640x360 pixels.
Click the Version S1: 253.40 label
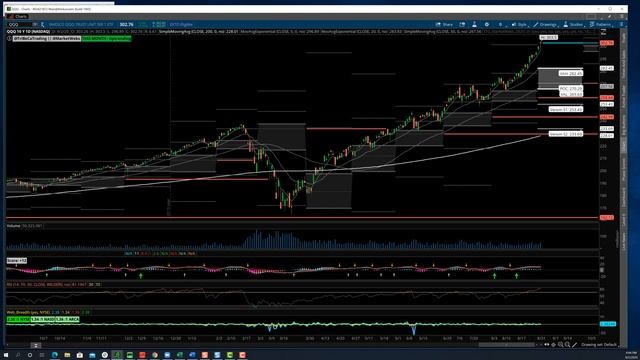coord(565,109)
